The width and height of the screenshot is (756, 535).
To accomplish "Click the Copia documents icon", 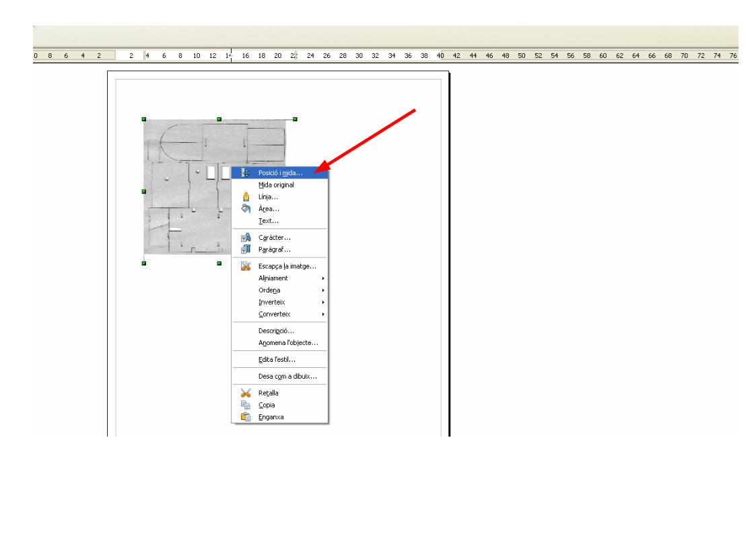I will pos(246,405).
